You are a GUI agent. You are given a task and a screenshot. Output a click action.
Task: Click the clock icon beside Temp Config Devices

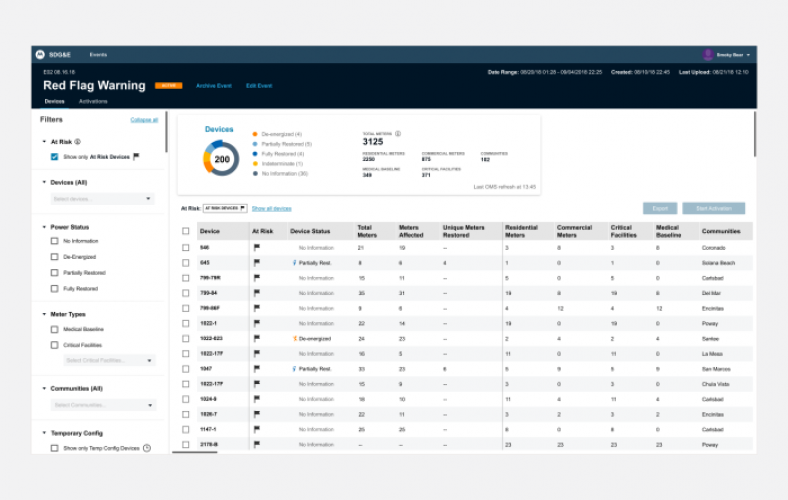(147, 448)
